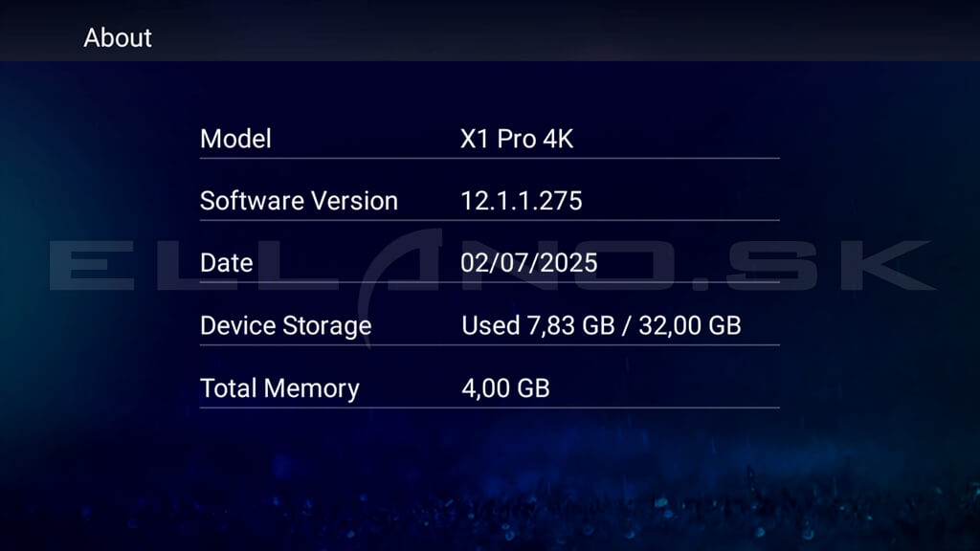Click the divider under Total Memory row

(x=489, y=408)
